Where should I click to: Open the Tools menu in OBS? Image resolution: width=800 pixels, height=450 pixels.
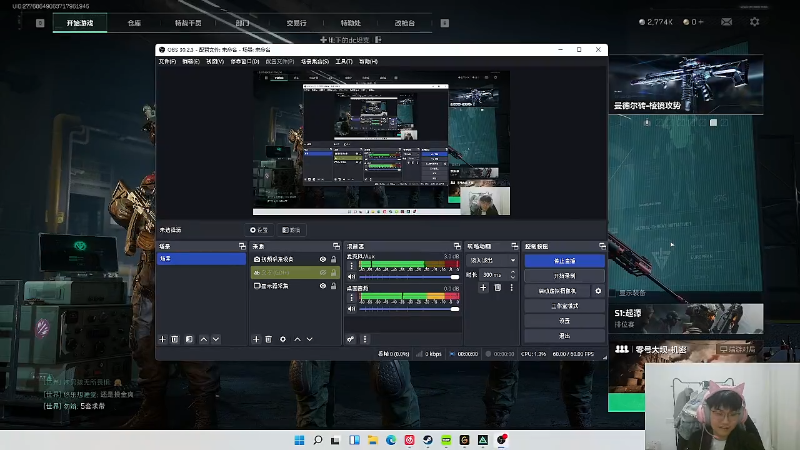coord(344,61)
